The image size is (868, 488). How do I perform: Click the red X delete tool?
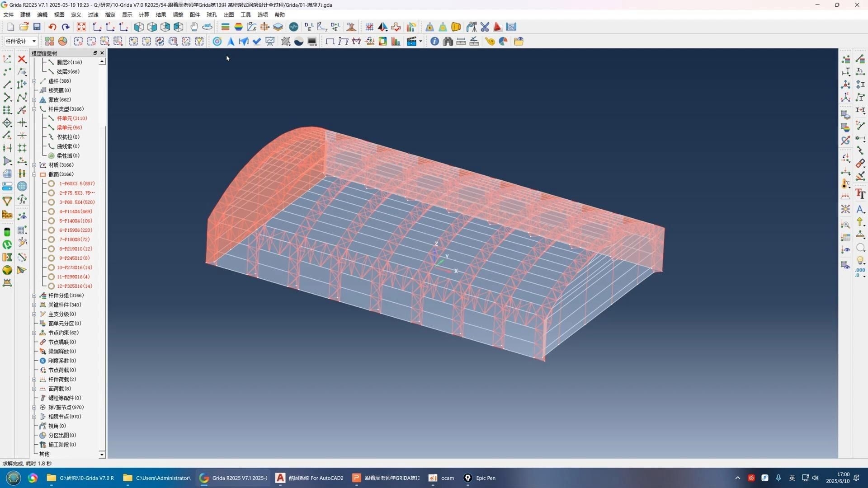pos(22,59)
